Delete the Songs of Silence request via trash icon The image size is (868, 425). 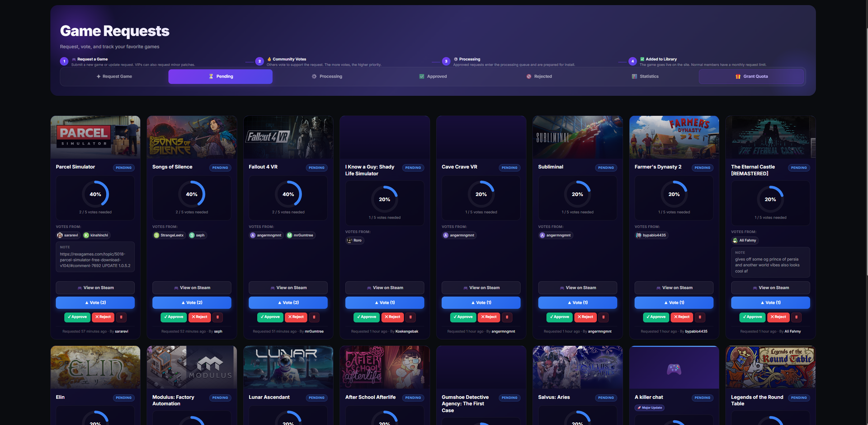[x=217, y=317]
